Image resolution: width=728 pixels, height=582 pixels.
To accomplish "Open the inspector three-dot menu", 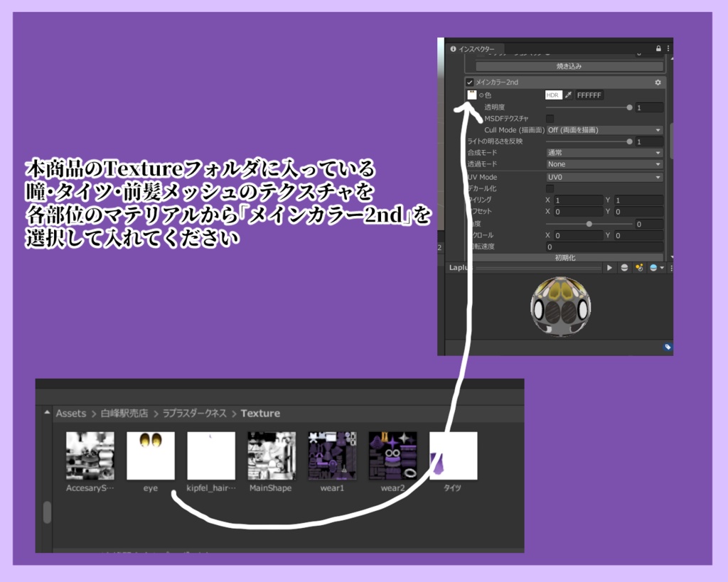I will click(x=668, y=48).
